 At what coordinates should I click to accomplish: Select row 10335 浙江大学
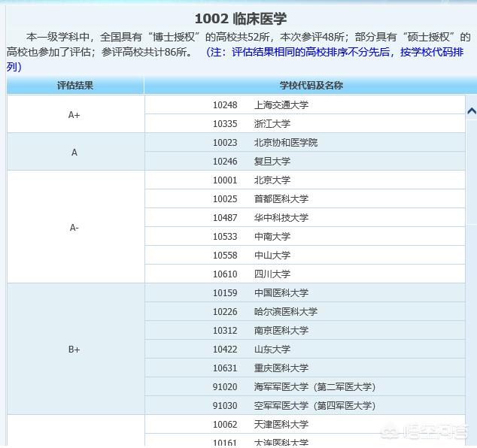305,124
